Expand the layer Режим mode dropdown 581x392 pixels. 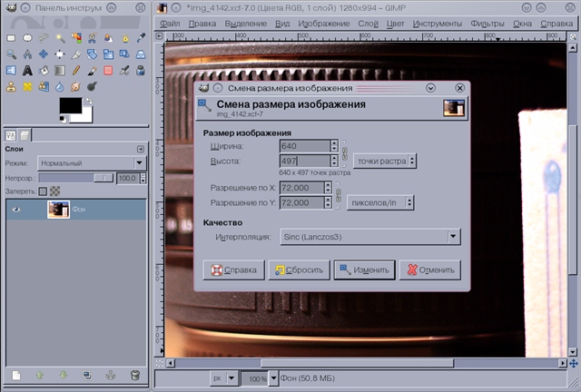point(91,162)
